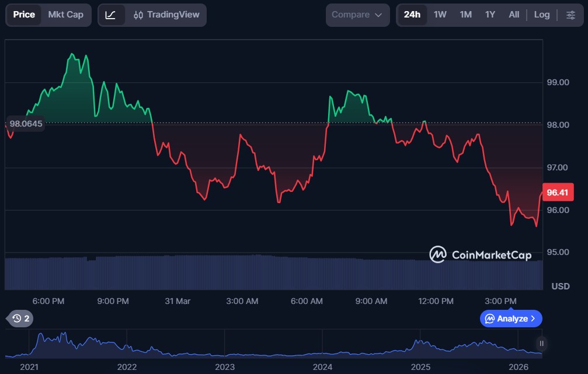Open the Compare dropdown
The width and height of the screenshot is (588, 374).
tap(357, 15)
